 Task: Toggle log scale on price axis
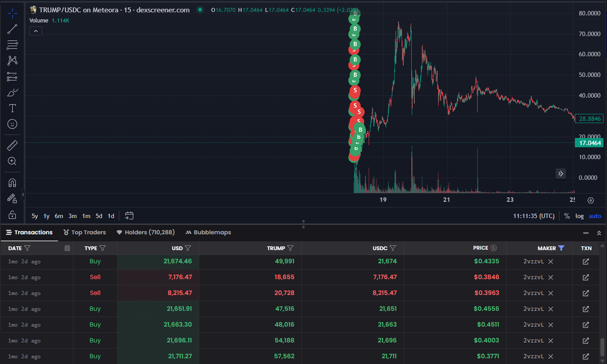coord(580,216)
